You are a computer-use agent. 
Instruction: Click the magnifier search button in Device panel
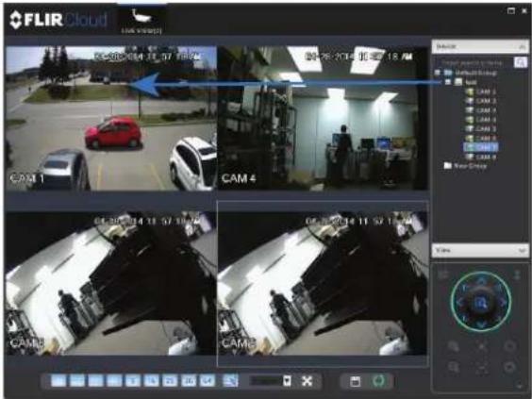[x=521, y=62]
